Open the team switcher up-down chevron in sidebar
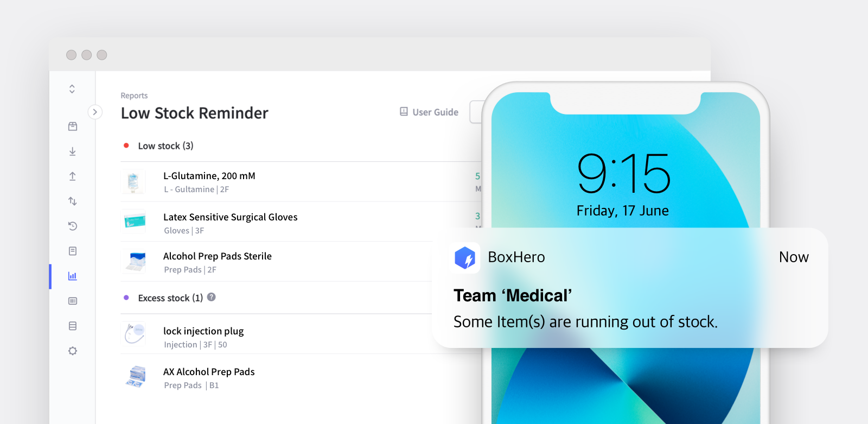Viewport: 868px width, 424px height. coord(72,89)
